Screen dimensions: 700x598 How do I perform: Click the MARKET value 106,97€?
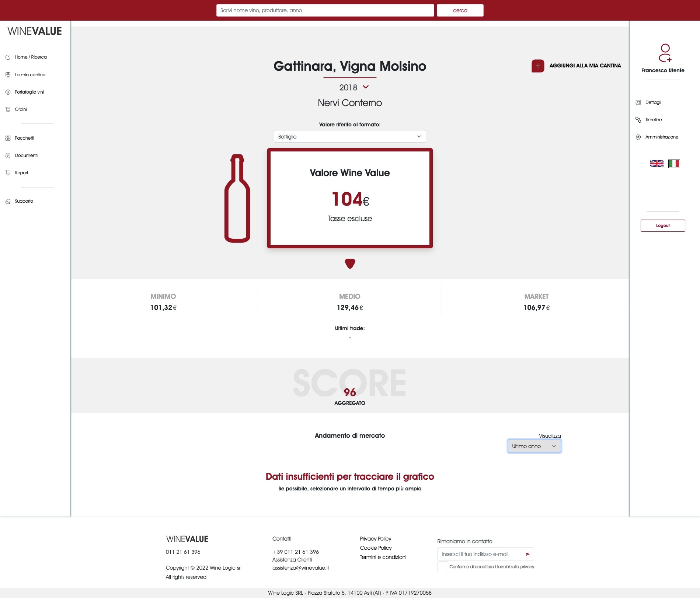coord(536,308)
